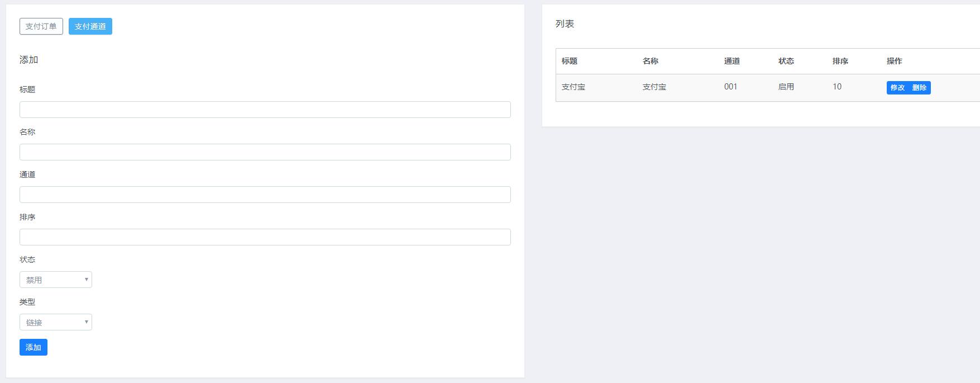Click the 状态 column header in list table
The height and width of the screenshot is (383, 980).
786,61
